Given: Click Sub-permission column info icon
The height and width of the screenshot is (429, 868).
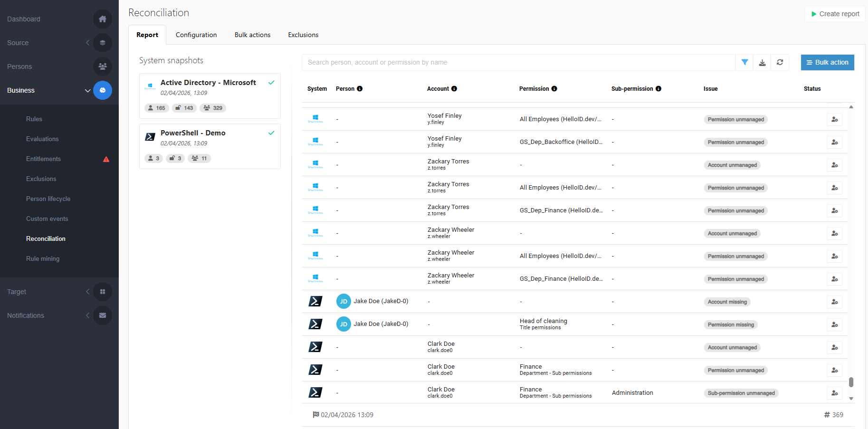Looking at the screenshot, I should pyautogui.click(x=658, y=89).
